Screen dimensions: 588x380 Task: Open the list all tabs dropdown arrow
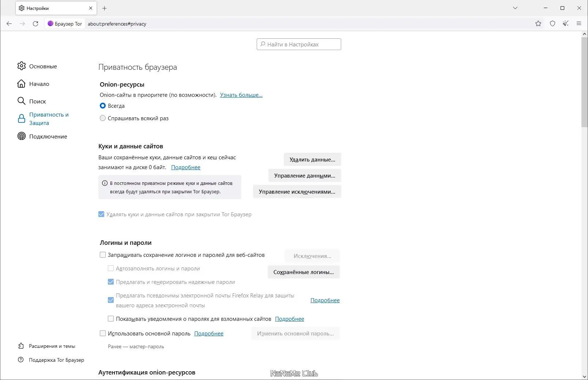coord(515,8)
